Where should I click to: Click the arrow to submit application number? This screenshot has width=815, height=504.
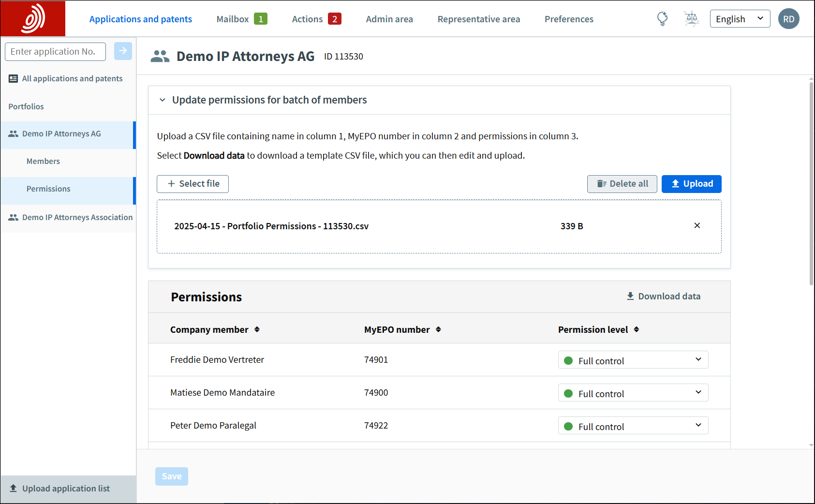123,51
